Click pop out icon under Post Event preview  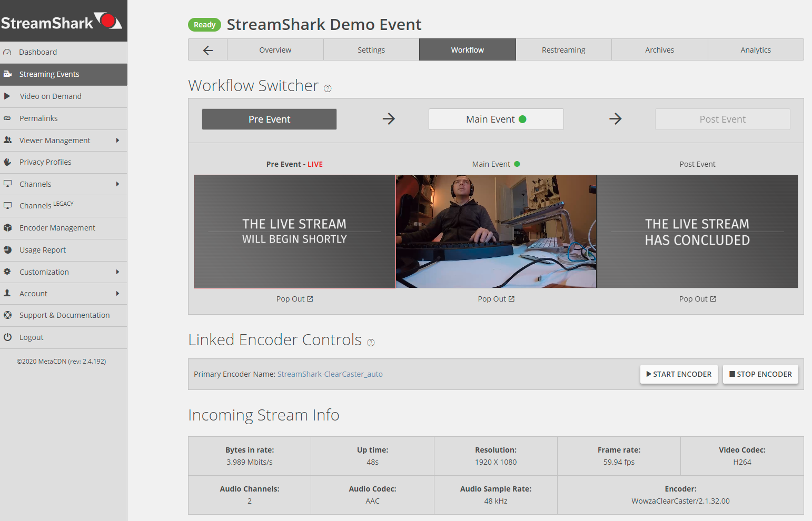point(713,299)
